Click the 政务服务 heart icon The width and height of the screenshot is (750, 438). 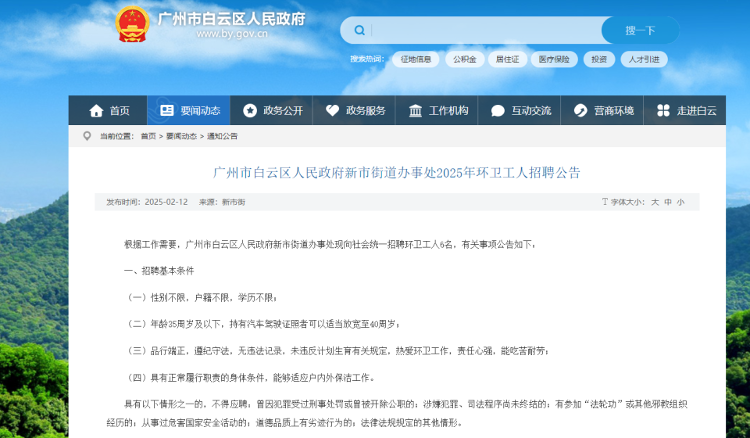[332, 110]
